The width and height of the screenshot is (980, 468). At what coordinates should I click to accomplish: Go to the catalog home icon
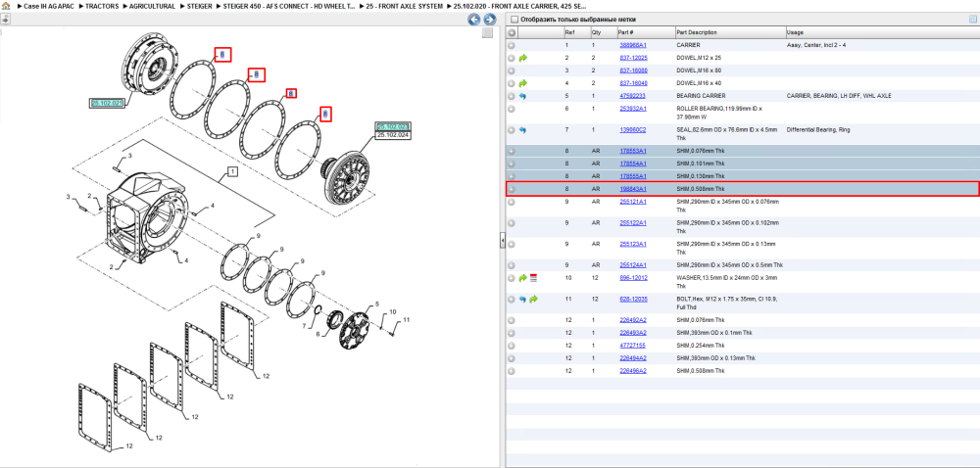pyautogui.click(x=6, y=6)
